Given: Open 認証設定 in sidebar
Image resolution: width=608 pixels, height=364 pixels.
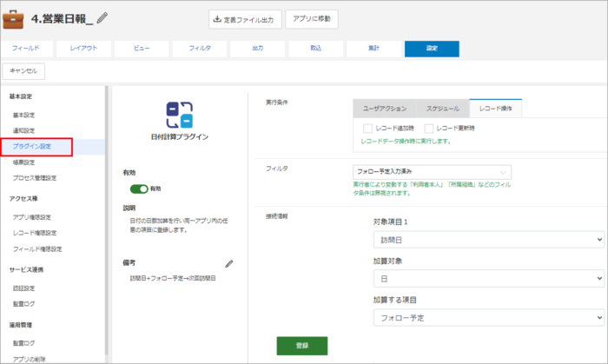Looking at the screenshot, I should point(23,288).
